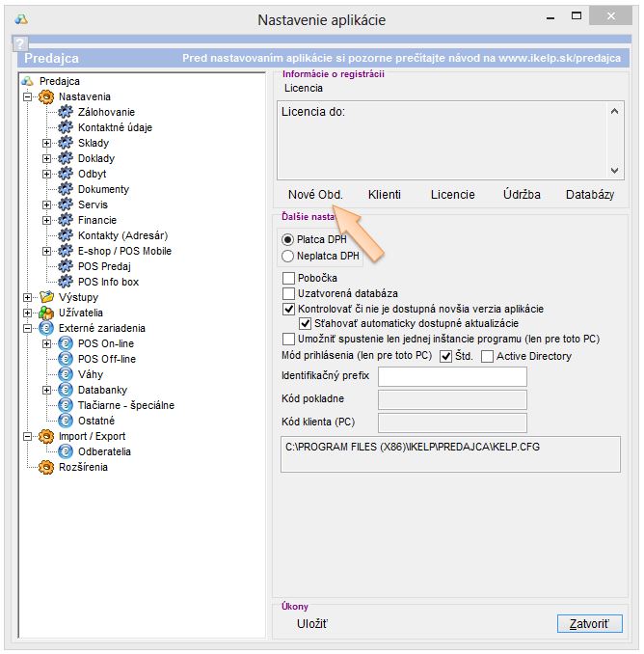644x654 pixels.
Task: Click the Užívatelia users icon
Action: click(x=46, y=313)
